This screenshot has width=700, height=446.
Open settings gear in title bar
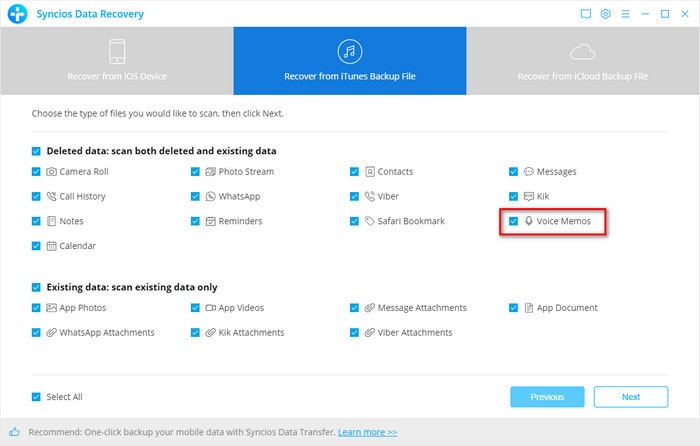coord(605,14)
